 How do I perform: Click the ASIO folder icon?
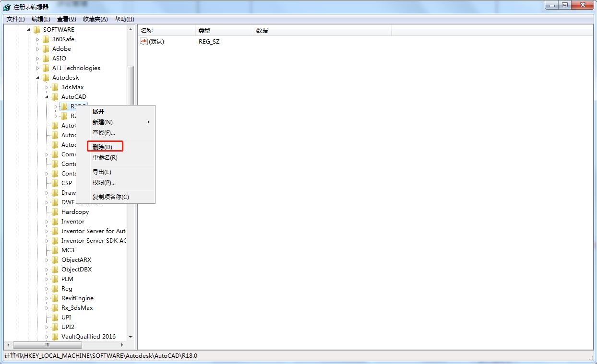tap(46, 59)
